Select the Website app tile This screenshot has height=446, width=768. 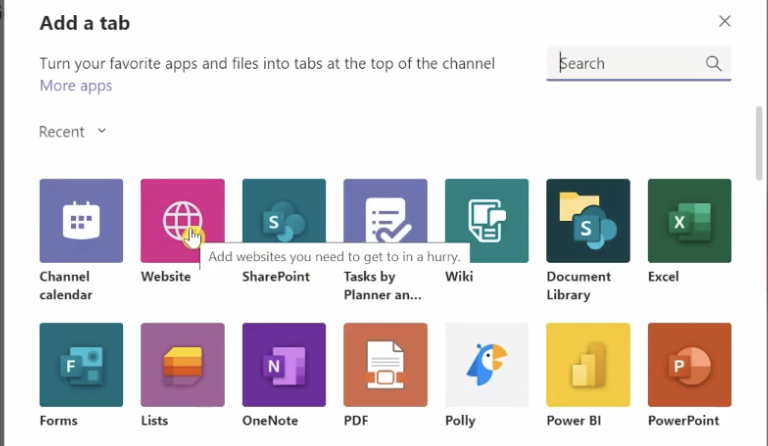click(183, 221)
